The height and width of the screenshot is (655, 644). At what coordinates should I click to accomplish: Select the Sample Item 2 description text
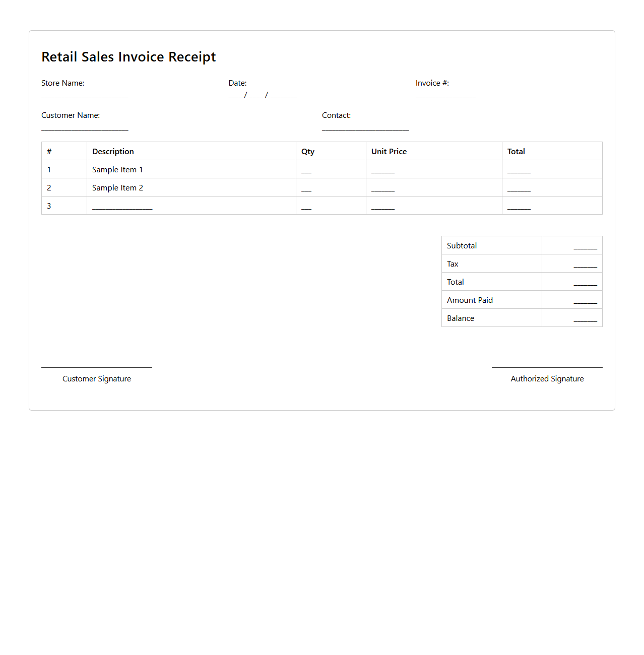[117, 187]
